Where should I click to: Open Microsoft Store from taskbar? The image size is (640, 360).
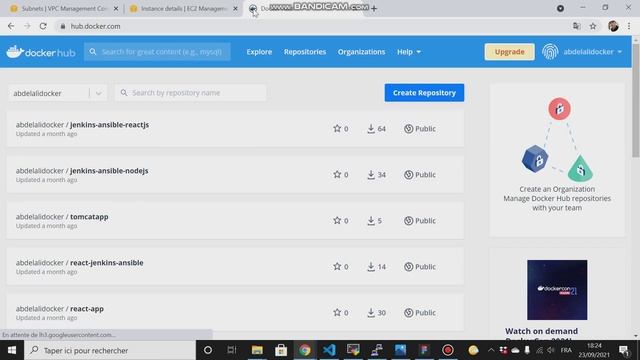point(281,350)
